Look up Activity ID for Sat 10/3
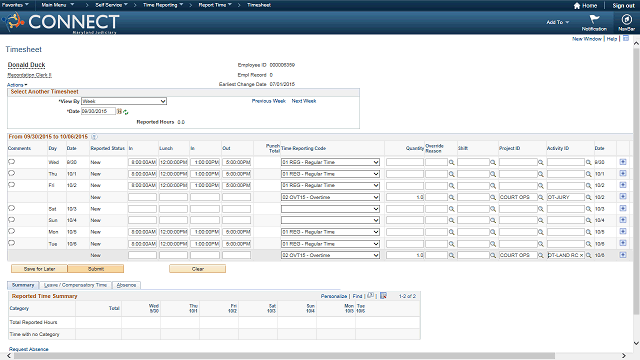Viewport: 640px width, 360px height. point(589,209)
